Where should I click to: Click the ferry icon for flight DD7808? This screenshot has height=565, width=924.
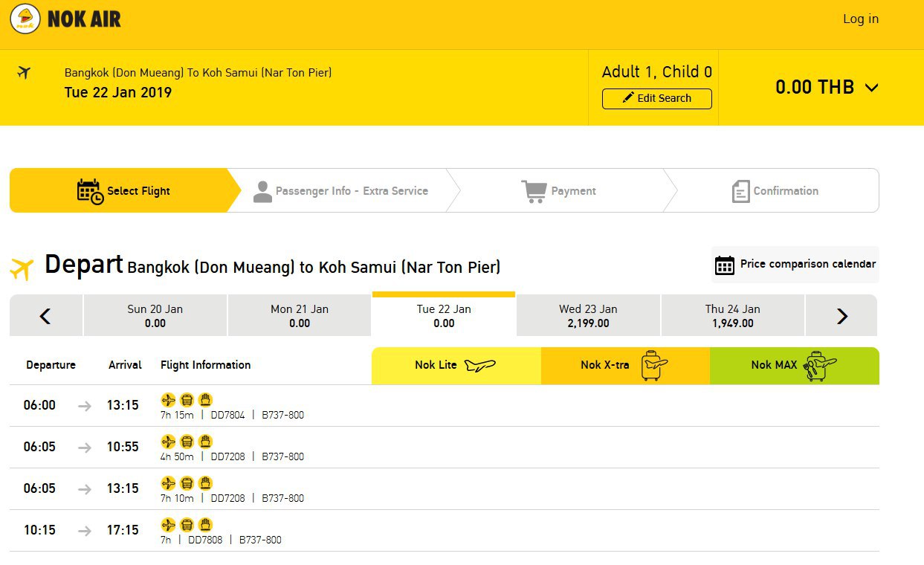206,525
